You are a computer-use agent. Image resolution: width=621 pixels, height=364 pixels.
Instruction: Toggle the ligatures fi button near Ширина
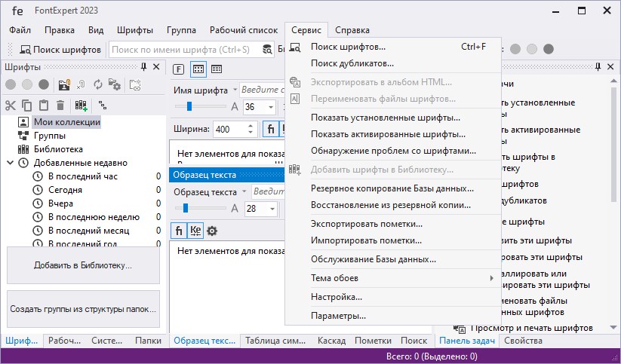click(271, 129)
